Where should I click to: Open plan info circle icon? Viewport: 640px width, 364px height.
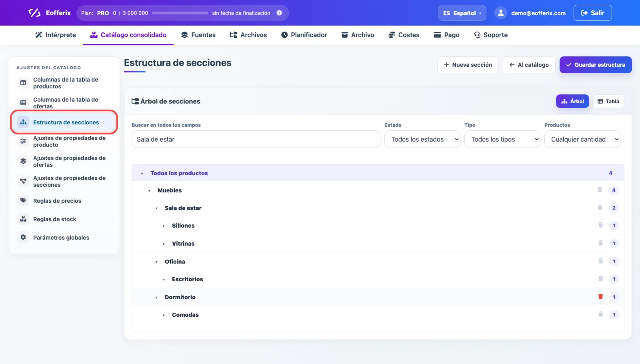point(279,13)
